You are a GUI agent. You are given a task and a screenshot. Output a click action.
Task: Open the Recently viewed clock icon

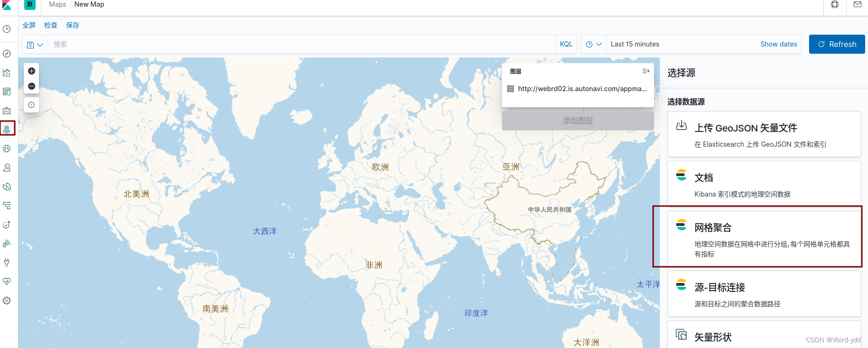[7, 29]
